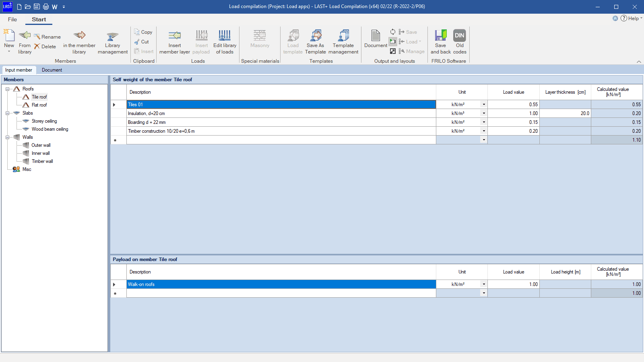Viewport: 644px width, 362px height.
Task: Switch to the Document tab
Action: [x=52, y=70]
